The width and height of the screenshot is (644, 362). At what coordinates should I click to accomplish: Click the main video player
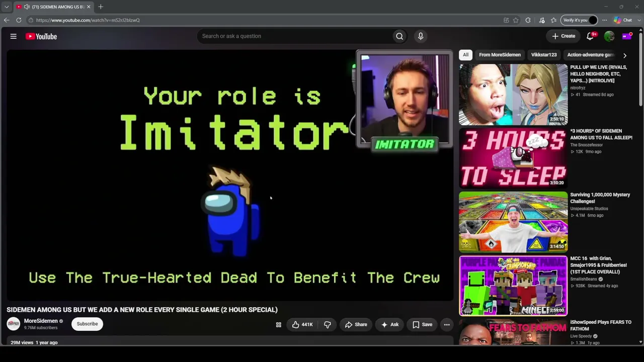[230, 175]
